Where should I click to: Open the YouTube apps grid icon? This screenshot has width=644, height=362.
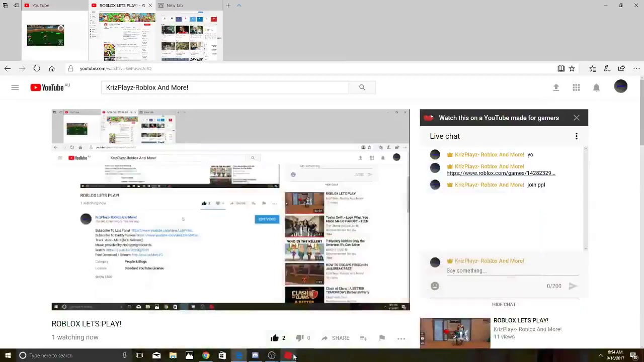[576, 87]
